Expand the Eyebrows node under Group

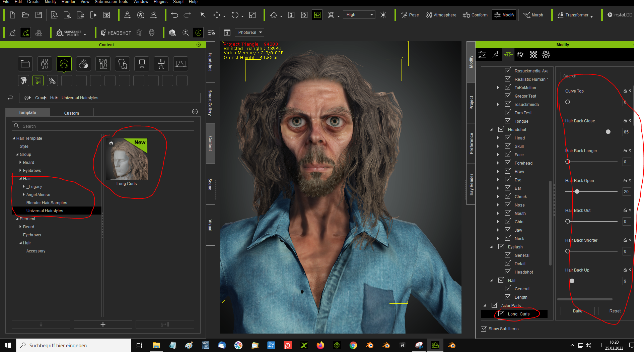coord(20,170)
